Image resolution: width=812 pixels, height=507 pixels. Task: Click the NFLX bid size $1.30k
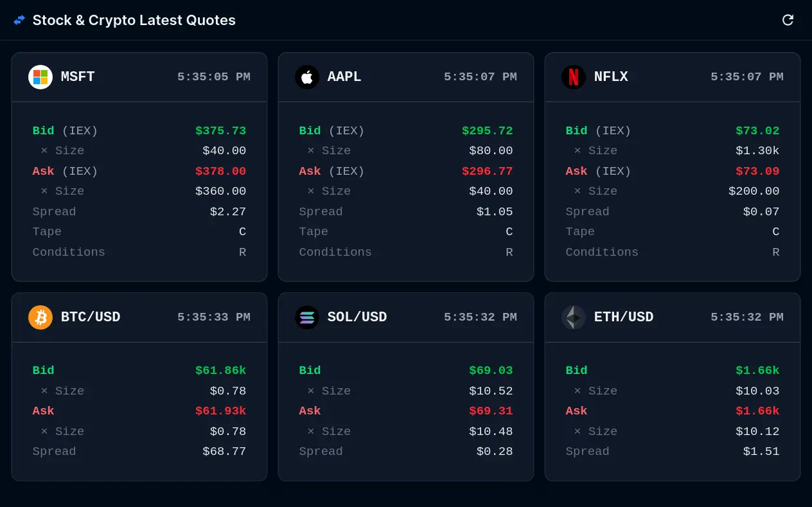click(x=757, y=151)
